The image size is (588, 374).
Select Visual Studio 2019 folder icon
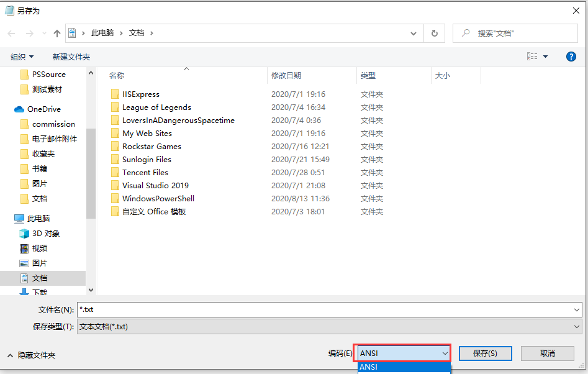pyautogui.click(x=115, y=185)
